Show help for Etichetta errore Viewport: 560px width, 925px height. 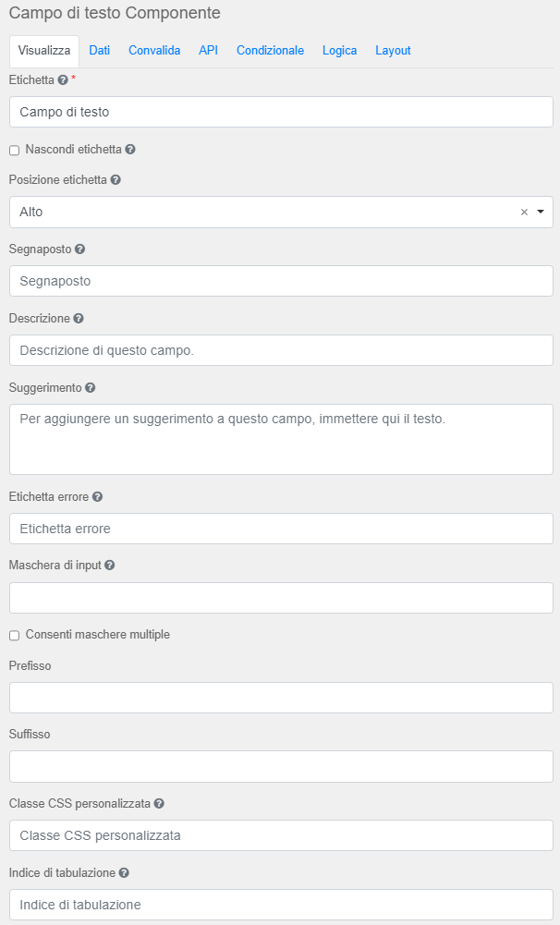[x=97, y=497]
